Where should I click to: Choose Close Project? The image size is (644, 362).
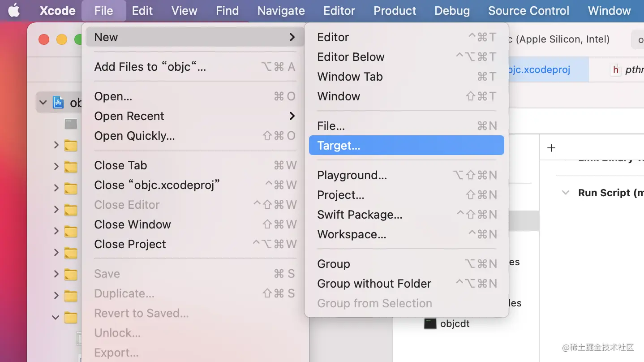coord(195,244)
